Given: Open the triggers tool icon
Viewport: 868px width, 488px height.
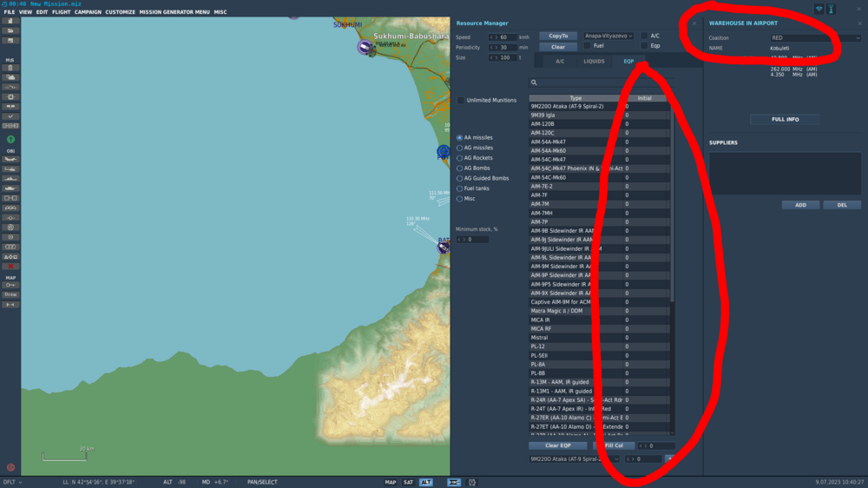Looking at the screenshot, I should 10,87.
